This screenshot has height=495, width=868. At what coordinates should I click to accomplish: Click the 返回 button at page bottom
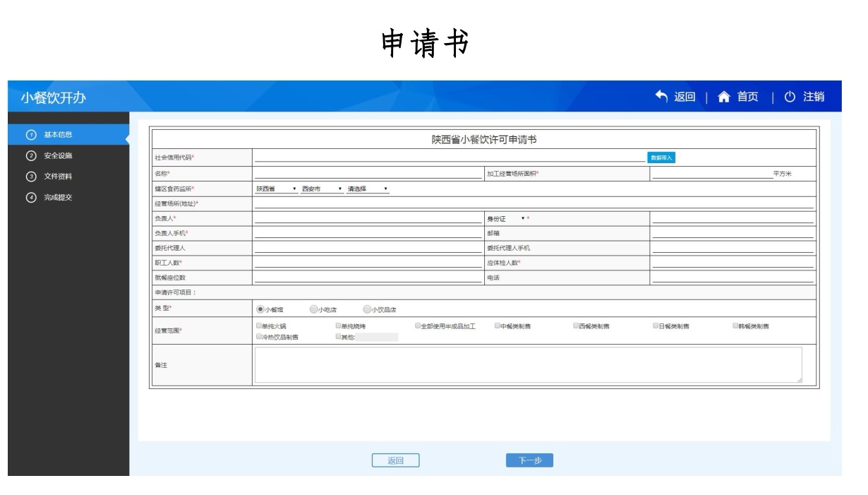pyautogui.click(x=396, y=460)
